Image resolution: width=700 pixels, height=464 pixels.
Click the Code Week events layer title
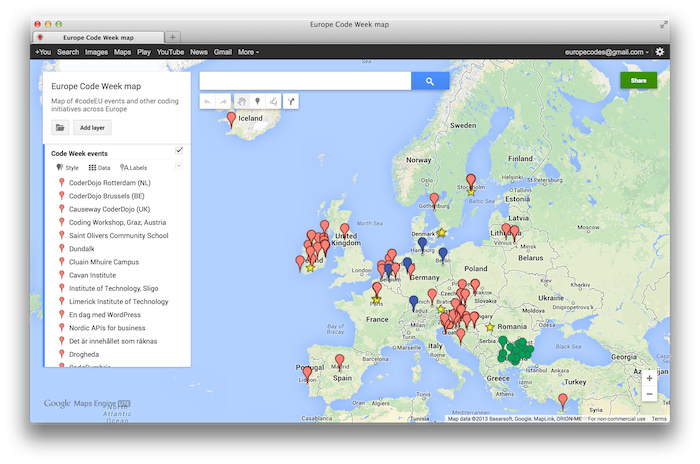point(79,154)
